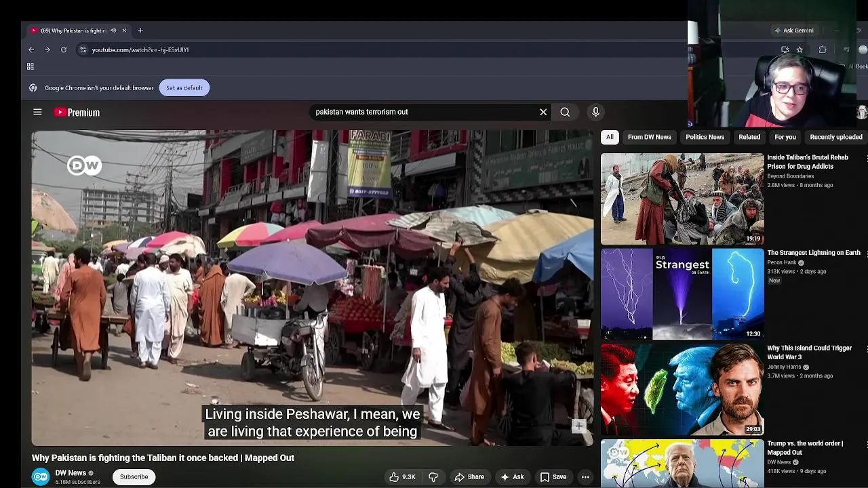Open the Beyond Boundaries channel

click(790, 176)
